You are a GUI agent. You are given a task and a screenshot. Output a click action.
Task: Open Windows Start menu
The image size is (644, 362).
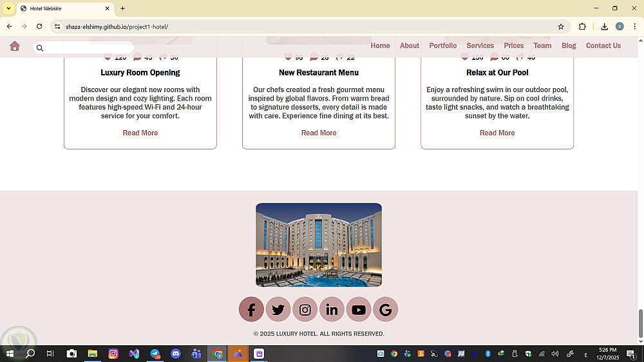pos(10,354)
